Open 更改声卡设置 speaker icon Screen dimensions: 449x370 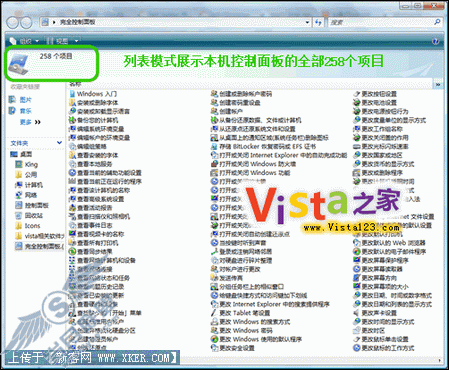point(357,313)
